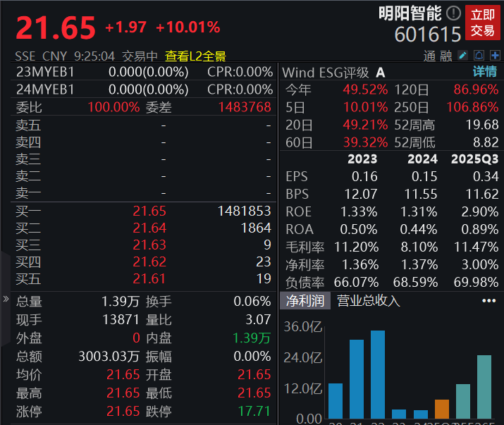The width and height of the screenshot is (504, 425).
Task: Add stock to watchlist with plus icon
Action: point(495,55)
